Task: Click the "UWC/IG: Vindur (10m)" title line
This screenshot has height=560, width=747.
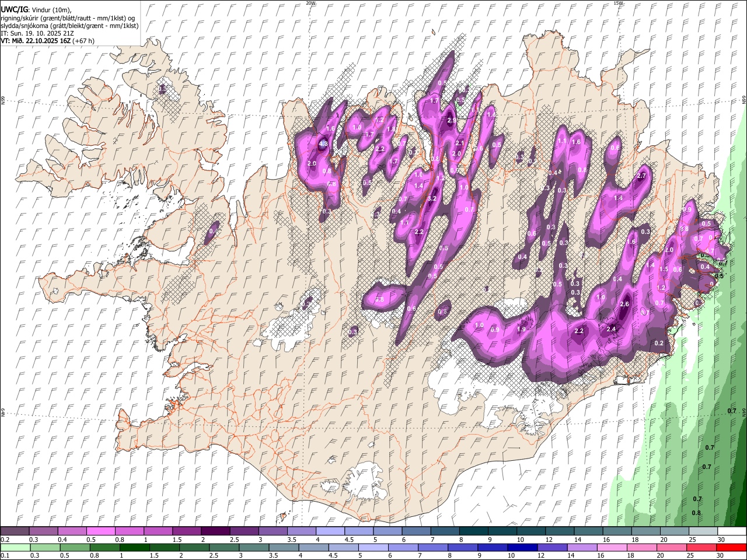Action: pyautogui.click(x=36, y=10)
